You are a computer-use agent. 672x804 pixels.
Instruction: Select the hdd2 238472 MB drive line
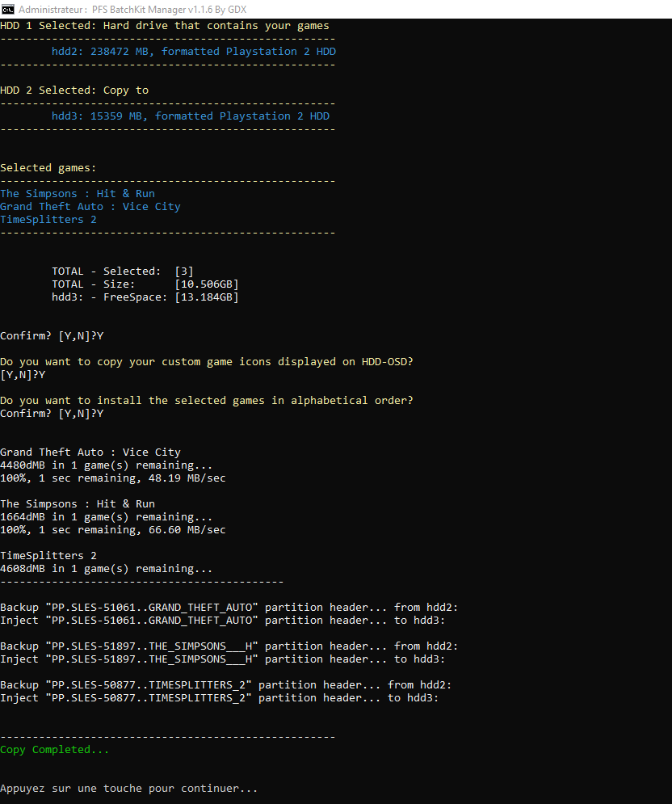(194, 52)
